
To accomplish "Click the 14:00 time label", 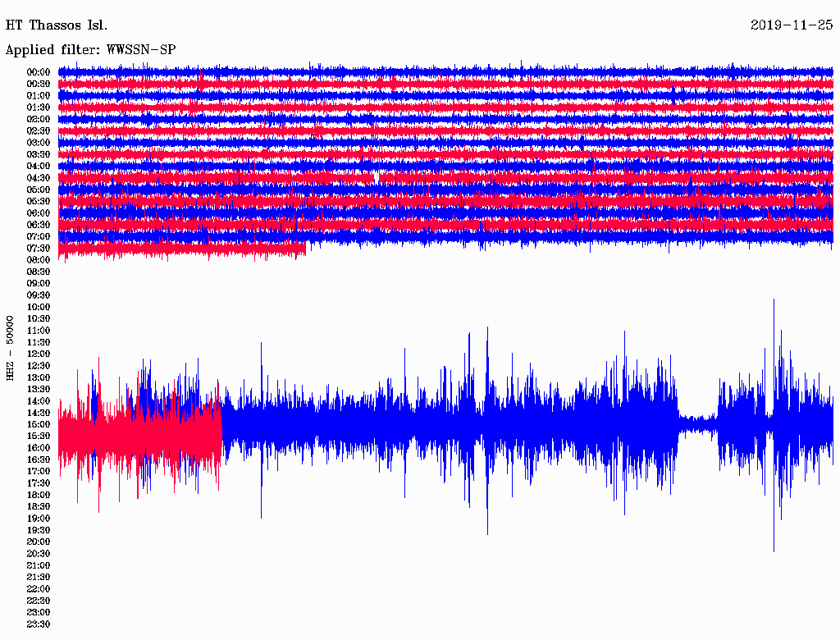I will pos(39,401).
